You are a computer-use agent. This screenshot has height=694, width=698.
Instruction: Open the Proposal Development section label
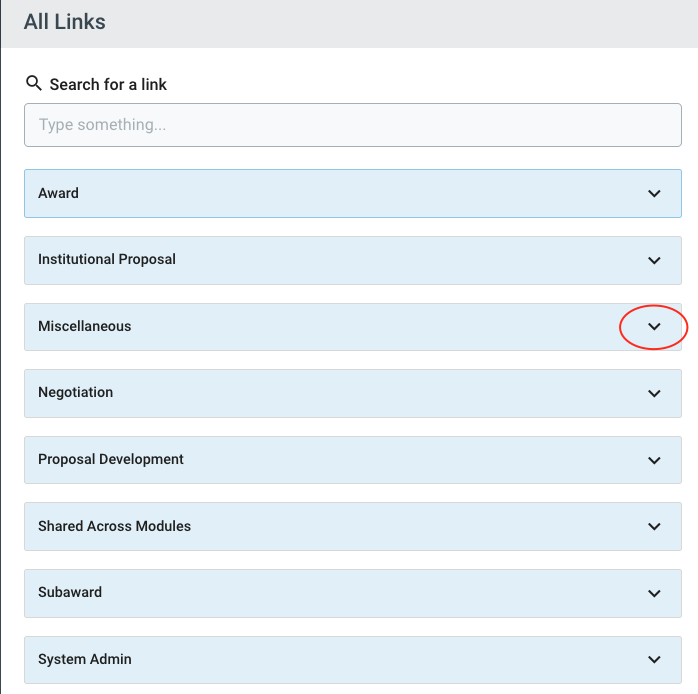111,459
